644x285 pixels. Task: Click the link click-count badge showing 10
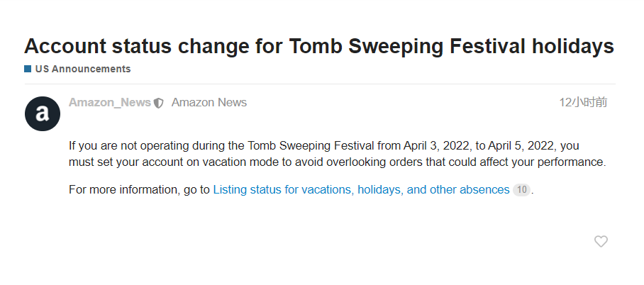tap(521, 190)
